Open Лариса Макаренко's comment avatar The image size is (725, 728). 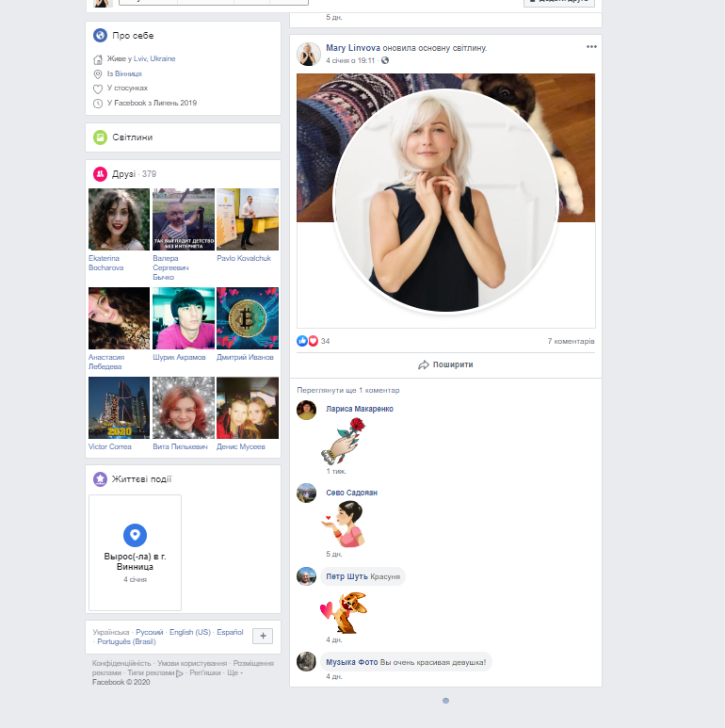pos(306,410)
